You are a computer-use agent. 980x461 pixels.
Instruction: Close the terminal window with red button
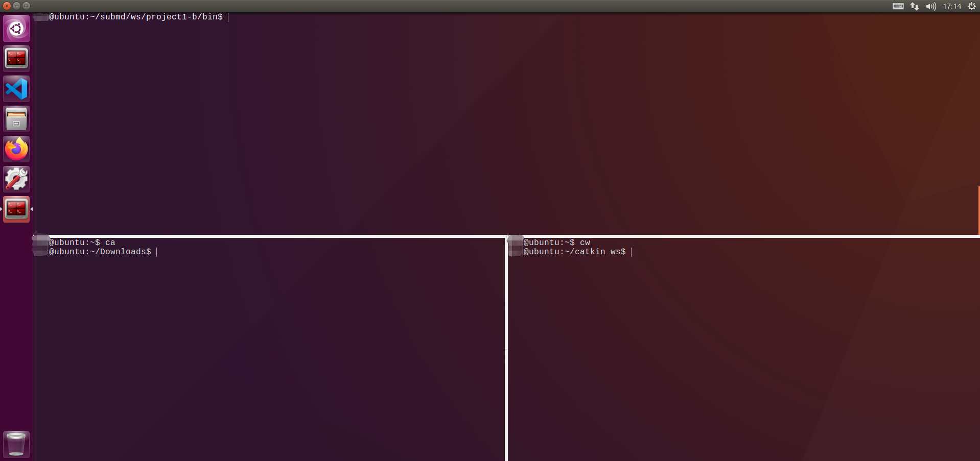point(7,6)
